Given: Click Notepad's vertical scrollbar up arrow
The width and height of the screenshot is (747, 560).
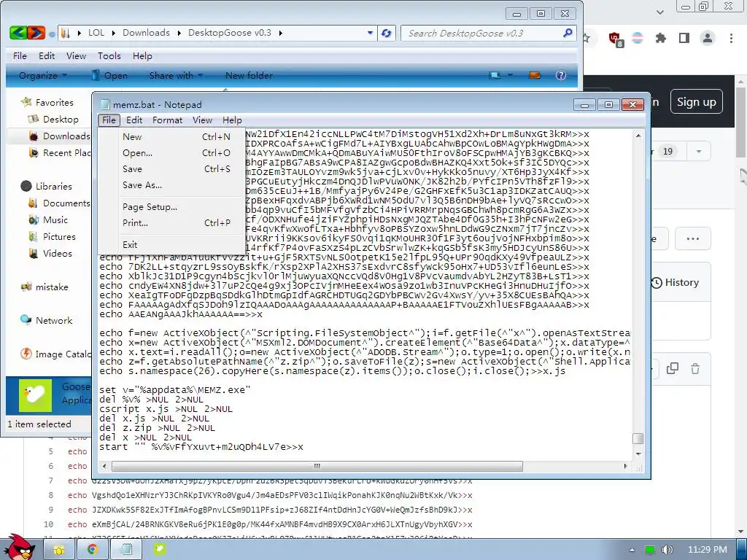Looking at the screenshot, I should 638,136.
